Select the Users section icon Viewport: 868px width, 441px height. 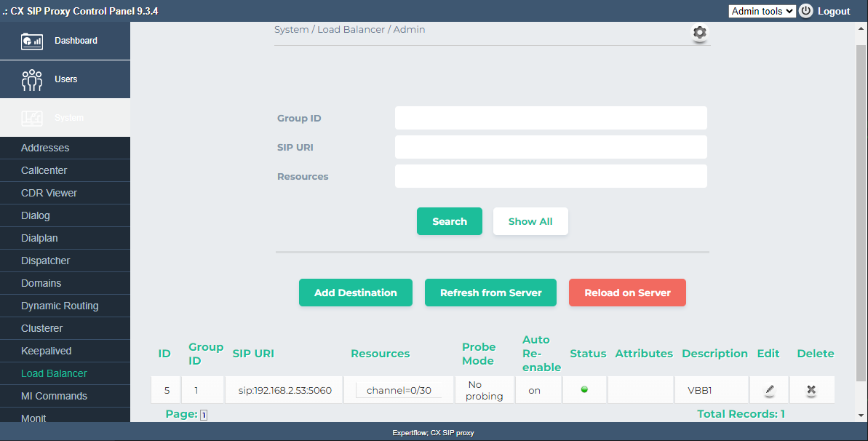[32, 79]
